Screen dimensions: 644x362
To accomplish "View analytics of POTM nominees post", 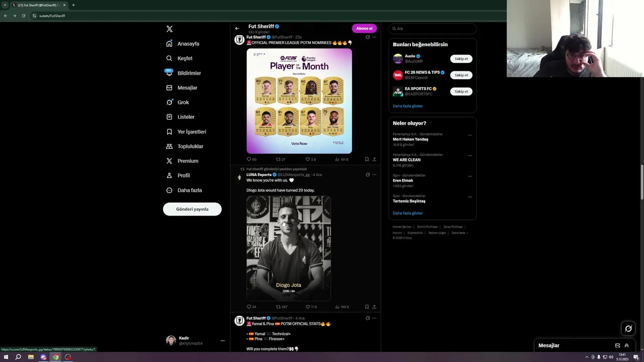I will 341,159.
